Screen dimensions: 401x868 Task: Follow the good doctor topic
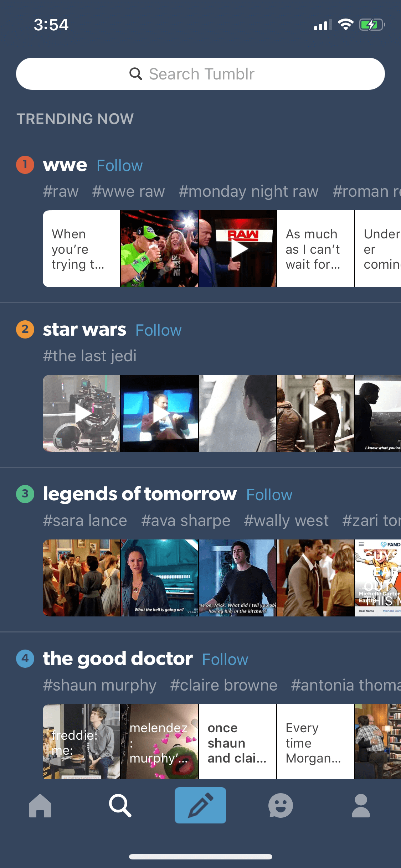[x=225, y=660]
